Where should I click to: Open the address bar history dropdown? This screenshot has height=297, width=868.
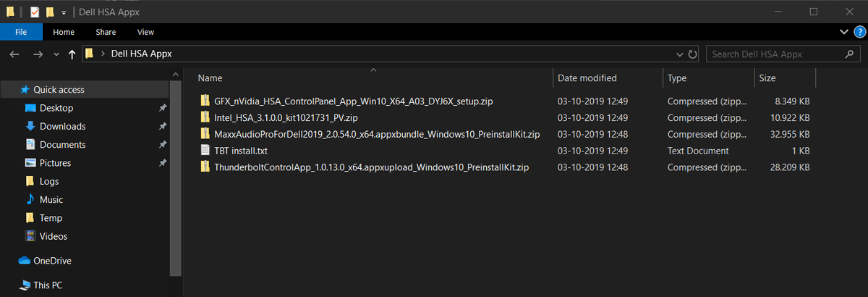(679, 54)
